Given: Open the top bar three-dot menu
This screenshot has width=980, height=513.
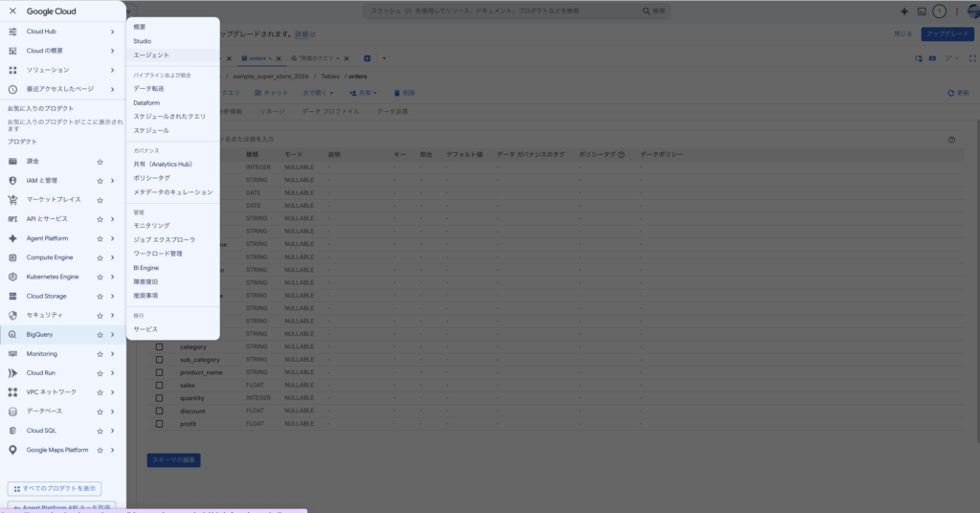Looking at the screenshot, I should pos(956,11).
